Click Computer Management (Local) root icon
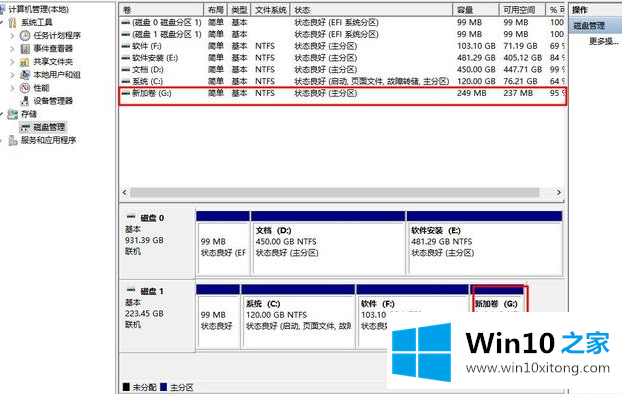The width and height of the screenshot is (622, 394). coord(3,9)
